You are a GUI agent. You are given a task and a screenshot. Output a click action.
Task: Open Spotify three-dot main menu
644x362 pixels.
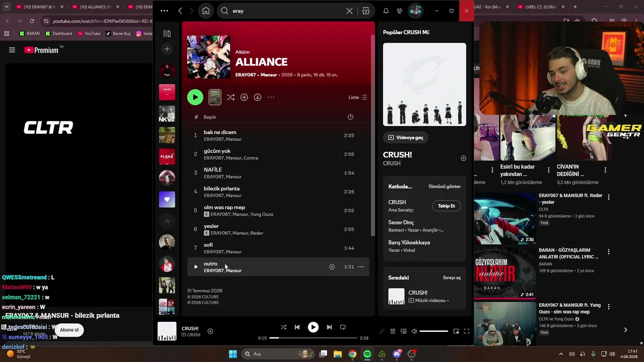click(x=164, y=11)
